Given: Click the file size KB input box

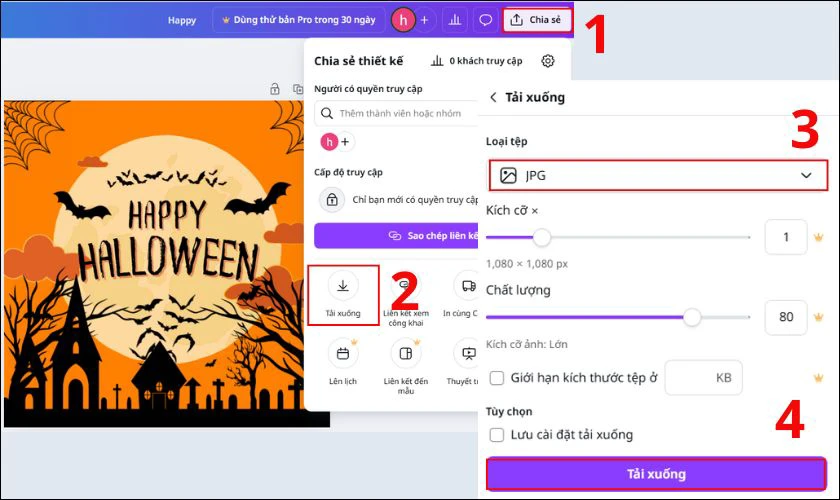Looking at the screenshot, I should 703,378.
